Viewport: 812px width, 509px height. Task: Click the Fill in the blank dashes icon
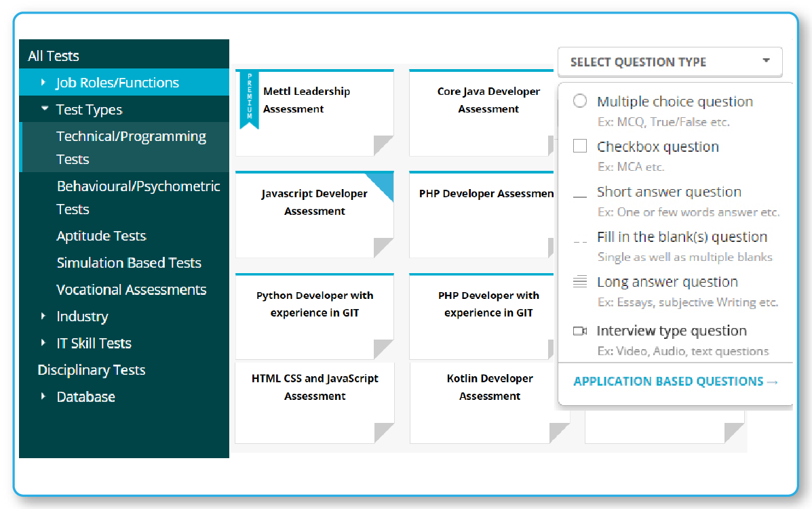coord(580,241)
